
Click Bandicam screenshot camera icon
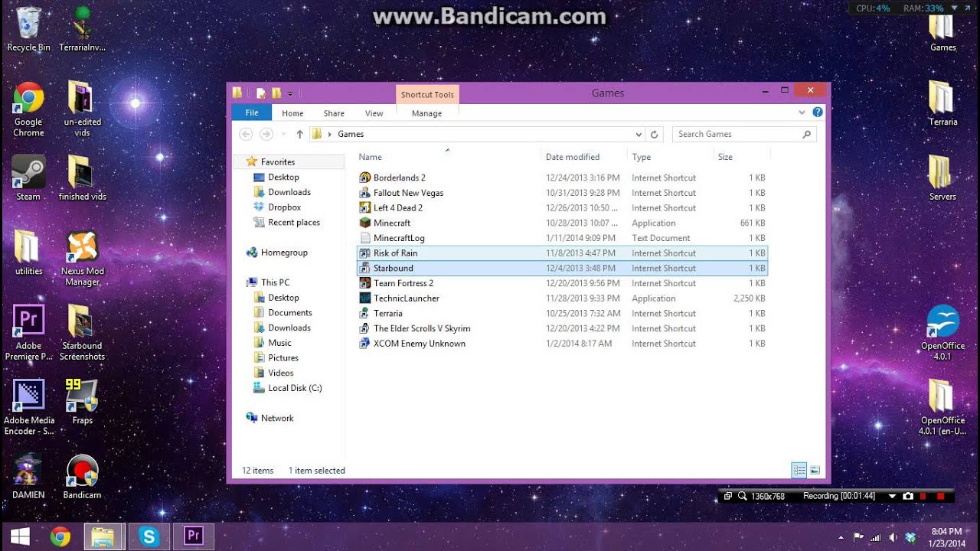[908, 496]
